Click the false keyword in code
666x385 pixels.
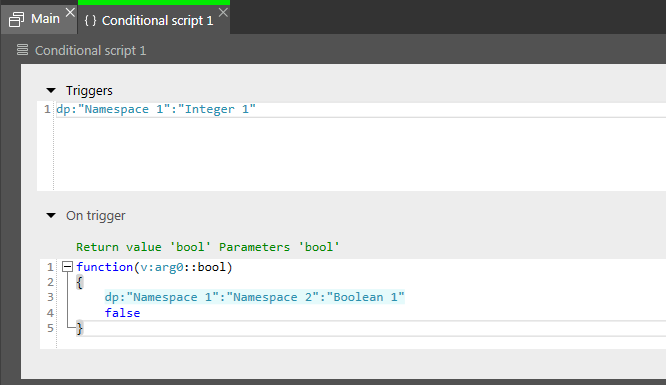pos(122,313)
